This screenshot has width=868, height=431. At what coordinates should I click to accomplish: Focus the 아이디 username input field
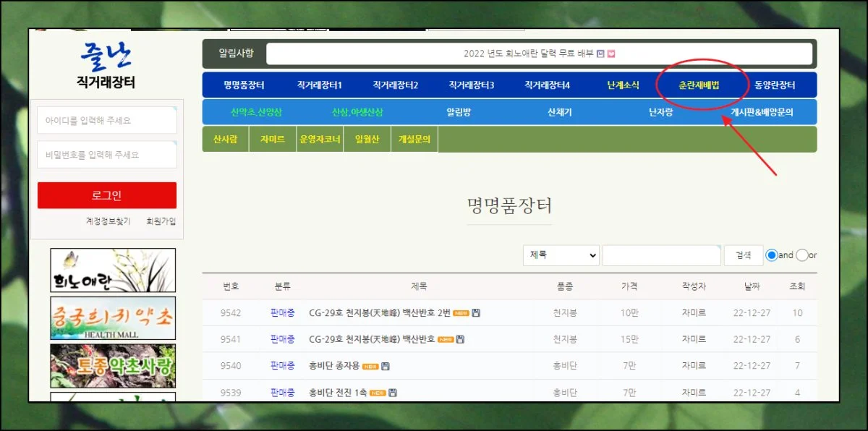coord(107,121)
